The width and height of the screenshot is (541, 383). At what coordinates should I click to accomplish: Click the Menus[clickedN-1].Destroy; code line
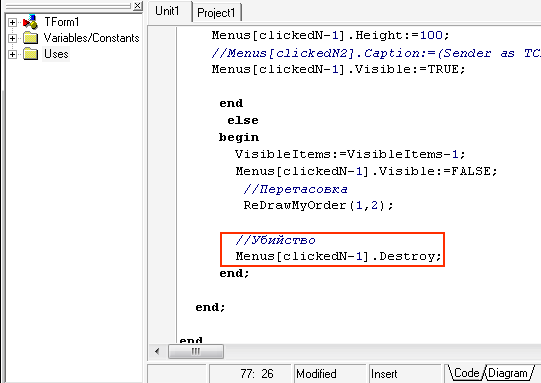(x=338, y=256)
